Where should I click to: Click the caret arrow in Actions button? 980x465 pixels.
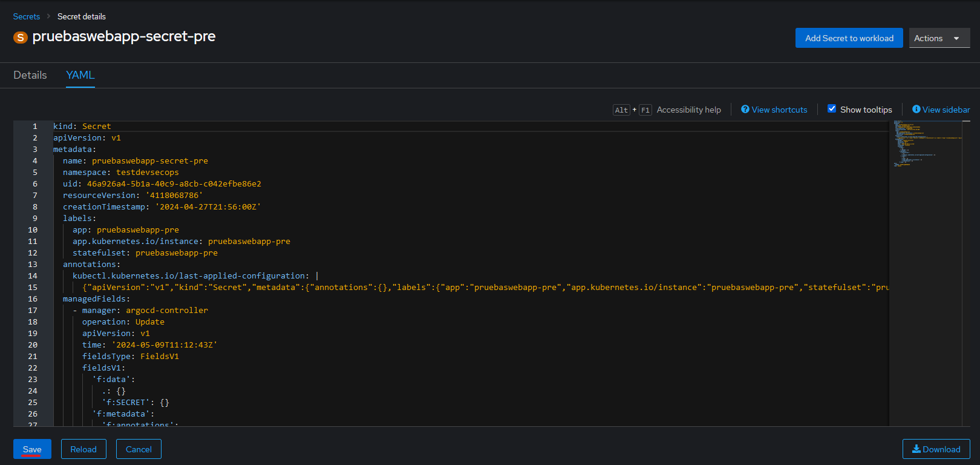[x=956, y=38]
